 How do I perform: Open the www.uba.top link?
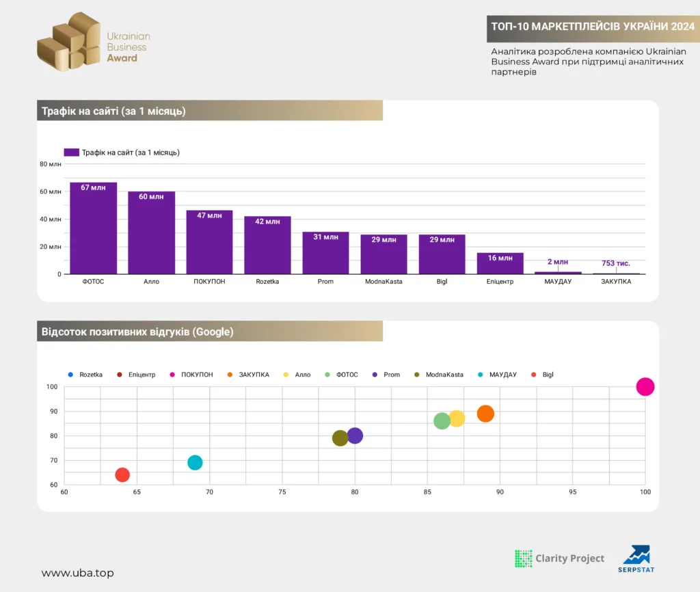tap(78, 573)
